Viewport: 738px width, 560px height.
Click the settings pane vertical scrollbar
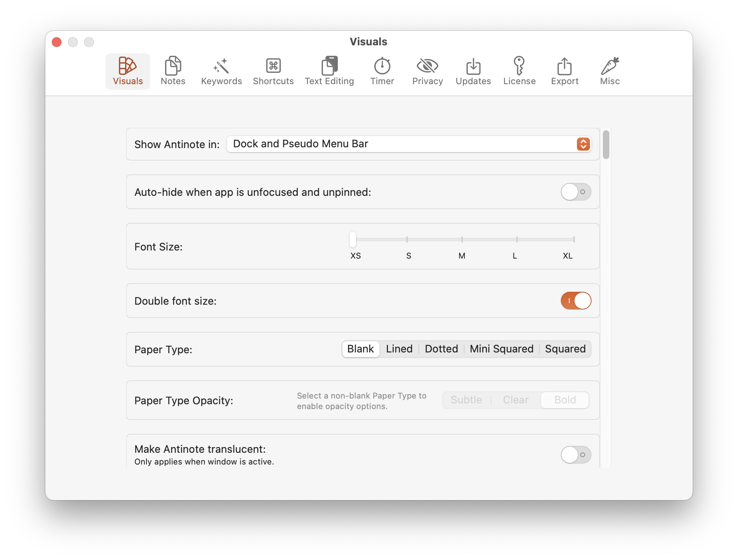tap(606, 144)
